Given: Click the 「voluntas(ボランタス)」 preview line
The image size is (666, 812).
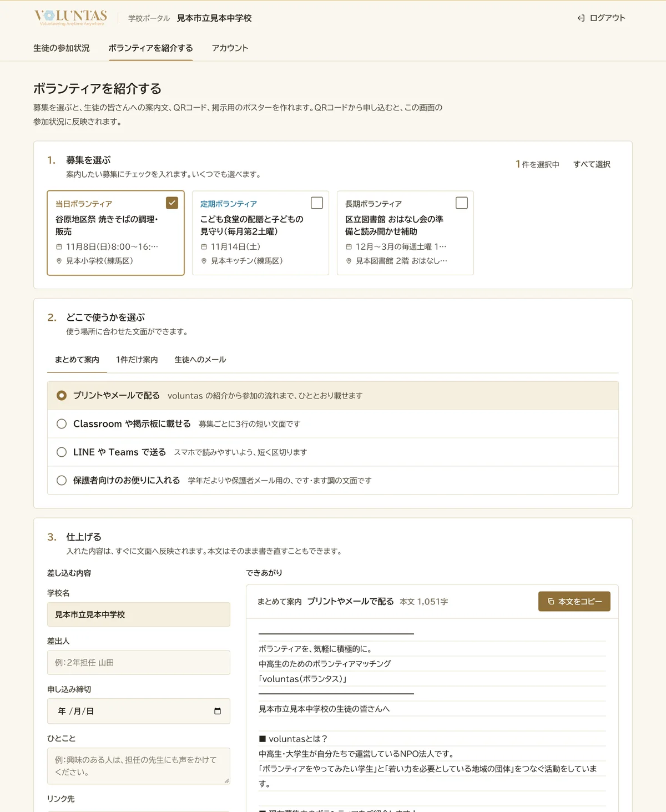Looking at the screenshot, I should [303, 679].
